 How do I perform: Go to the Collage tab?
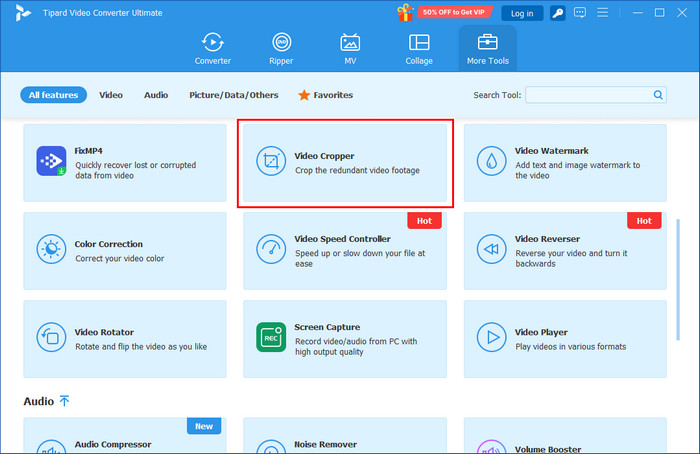[x=419, y=49]
